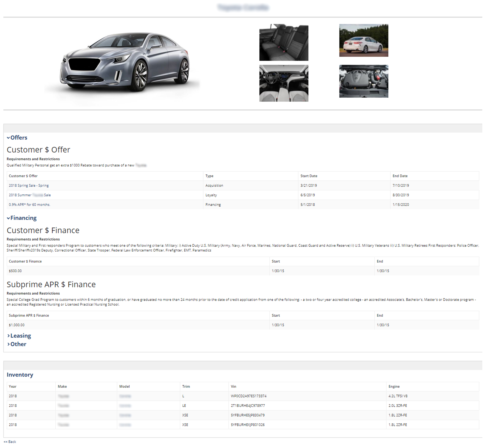Screen dimensions: 487x448
Task: Collapse the Offers section
Action: tap(17, 138)
